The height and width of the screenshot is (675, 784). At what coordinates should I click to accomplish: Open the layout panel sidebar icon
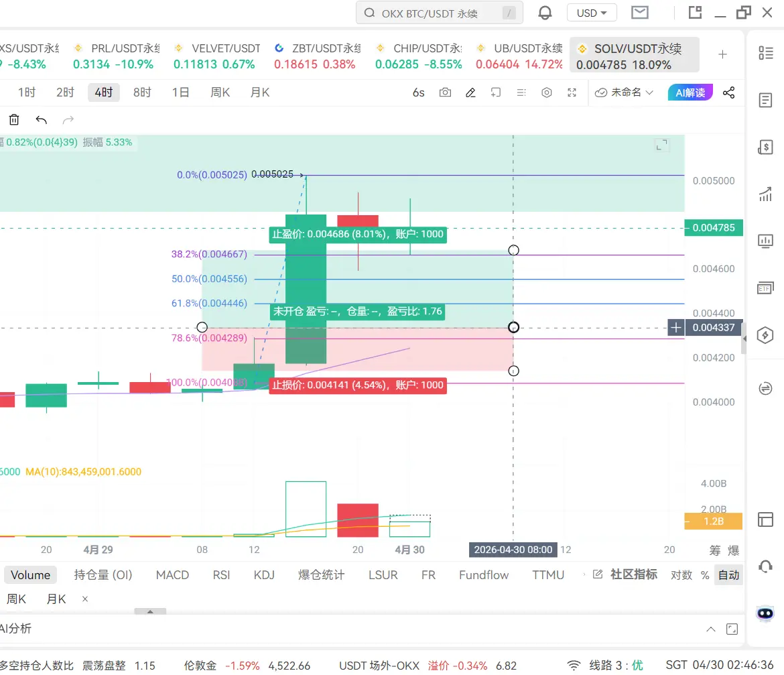click(765, 519)
